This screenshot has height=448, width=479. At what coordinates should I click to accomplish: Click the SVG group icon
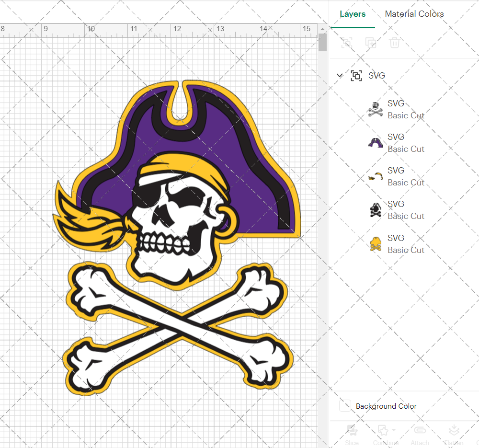pos(356,76)
